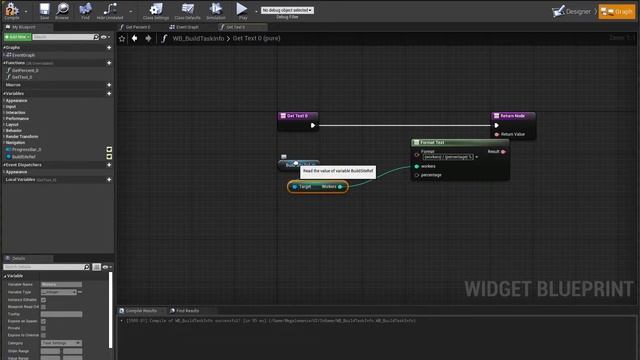Select GetText_0 function in the list
640x360 pixels.
click(22, 77)
